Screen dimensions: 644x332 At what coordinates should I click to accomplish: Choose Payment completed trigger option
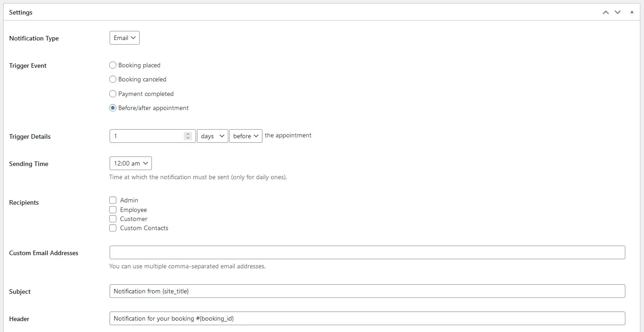(113, 94)
